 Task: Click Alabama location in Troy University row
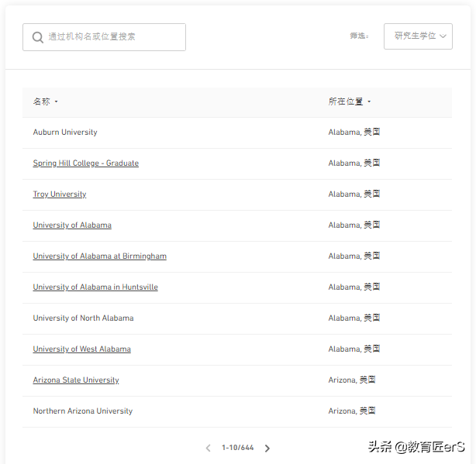click(354, 194)
